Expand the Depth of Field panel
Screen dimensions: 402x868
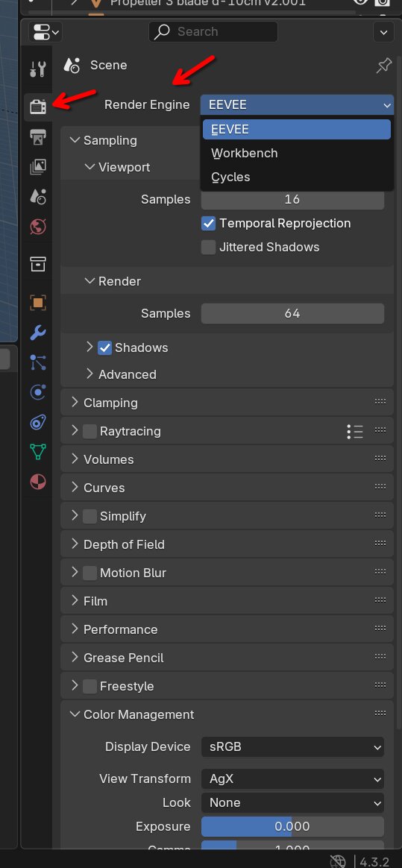click(227, 544)
